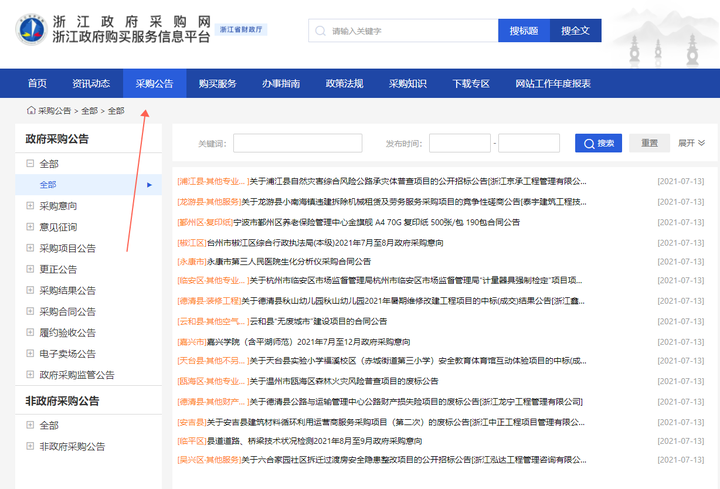Click the 非政府采购公告 section heading
The image size is (720, 489).
[62, 401]
